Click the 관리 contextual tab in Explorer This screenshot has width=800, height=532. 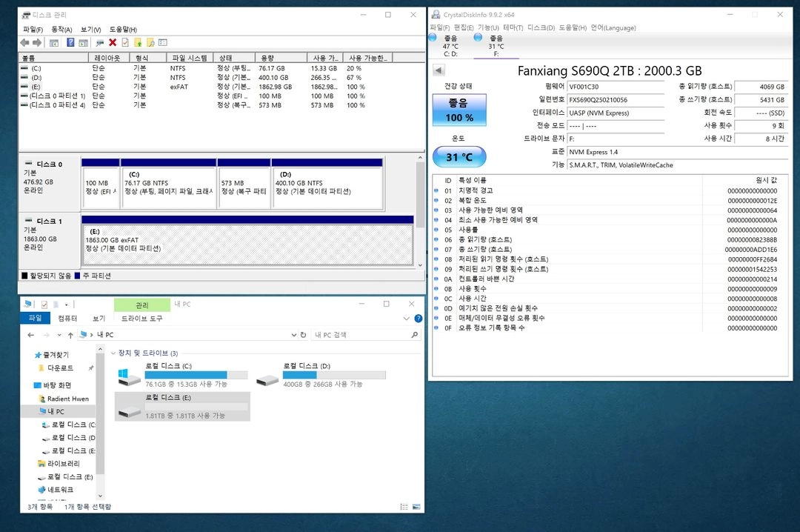pos(141,305)
